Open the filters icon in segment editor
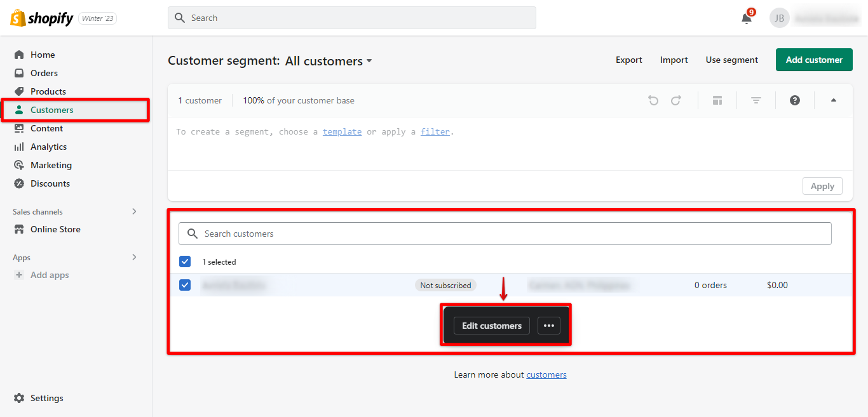868x417 pixels. (756, 100)
